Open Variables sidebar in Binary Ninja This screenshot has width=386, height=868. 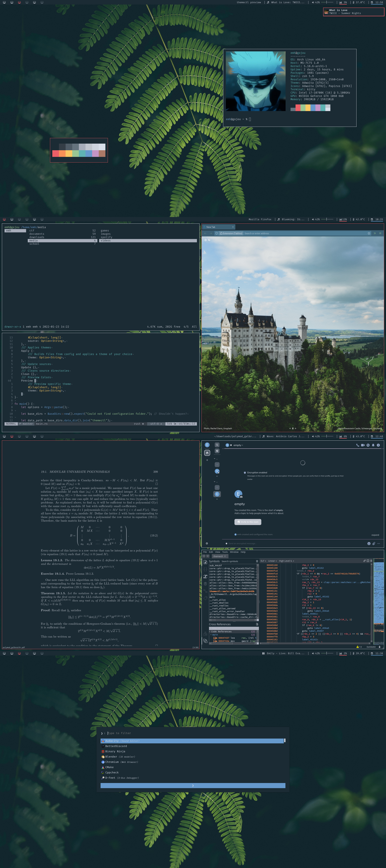tap(205, 577)
